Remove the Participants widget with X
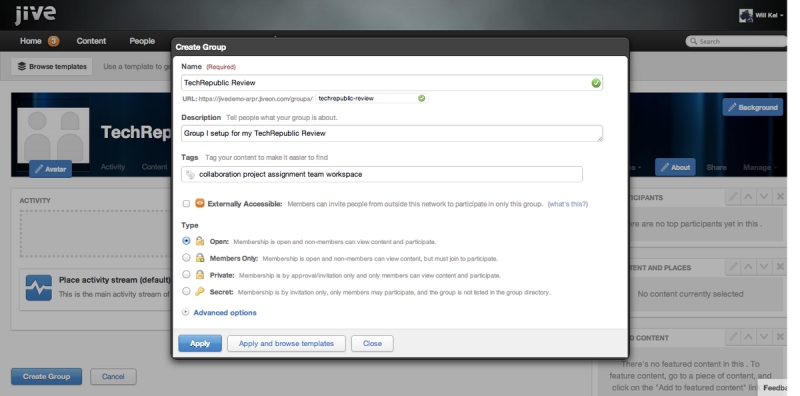The image size is (800, 396). pos(780,197)
